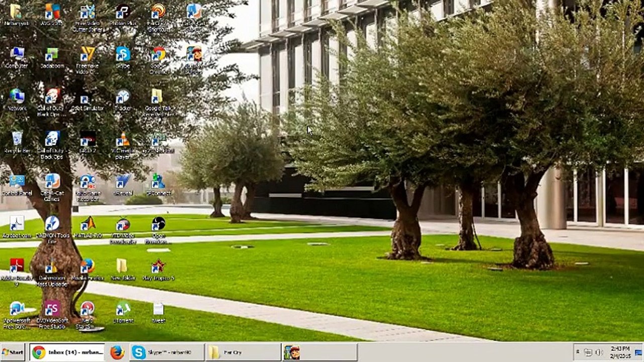Click the volume icon in system tray
644x362 pixels.
coord(599,352)
